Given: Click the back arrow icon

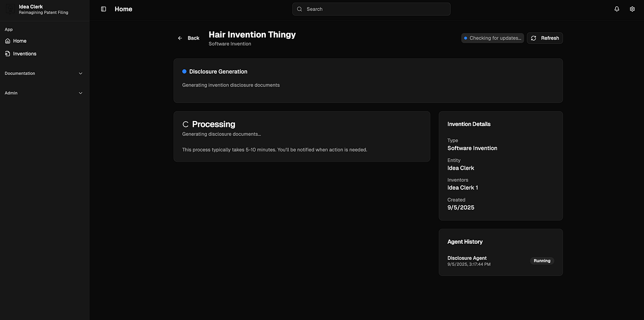Looking at the screenshot, I should tap(180, 38).
